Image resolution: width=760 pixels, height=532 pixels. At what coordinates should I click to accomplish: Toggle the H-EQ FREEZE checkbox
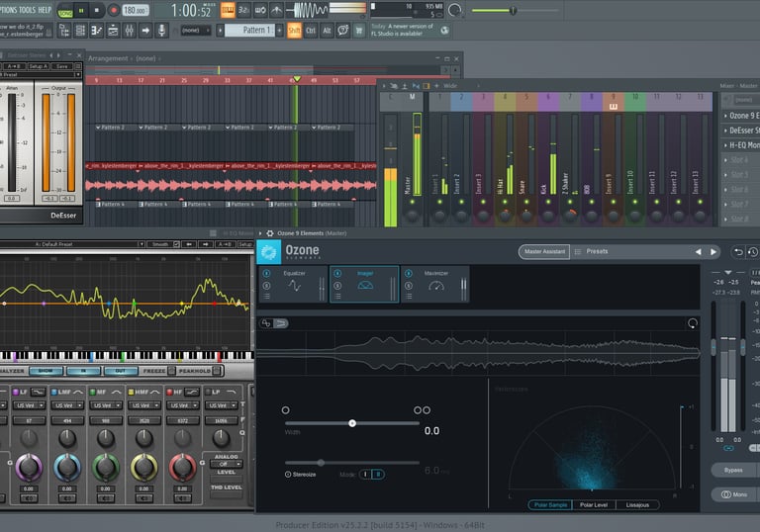171,371
